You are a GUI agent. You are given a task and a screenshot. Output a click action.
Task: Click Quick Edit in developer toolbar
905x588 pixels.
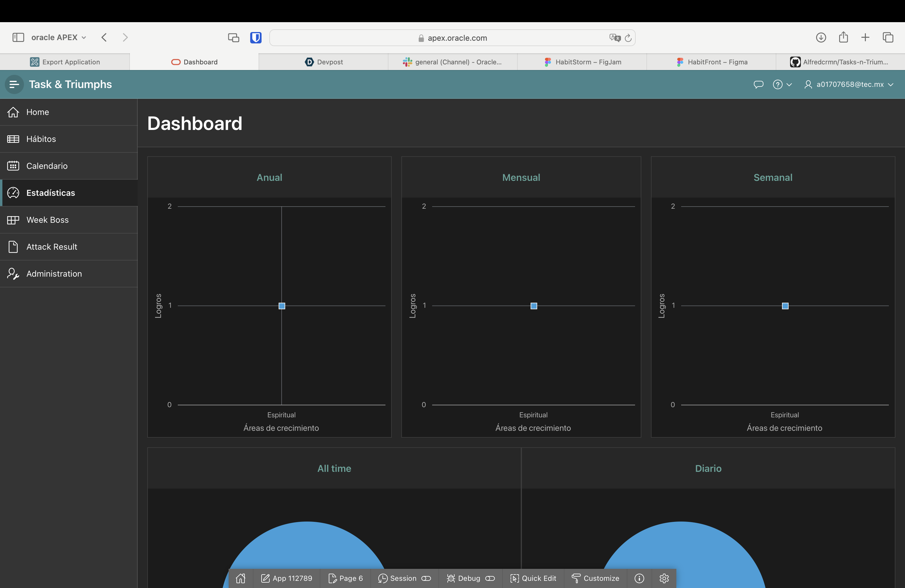click(533, 578)
